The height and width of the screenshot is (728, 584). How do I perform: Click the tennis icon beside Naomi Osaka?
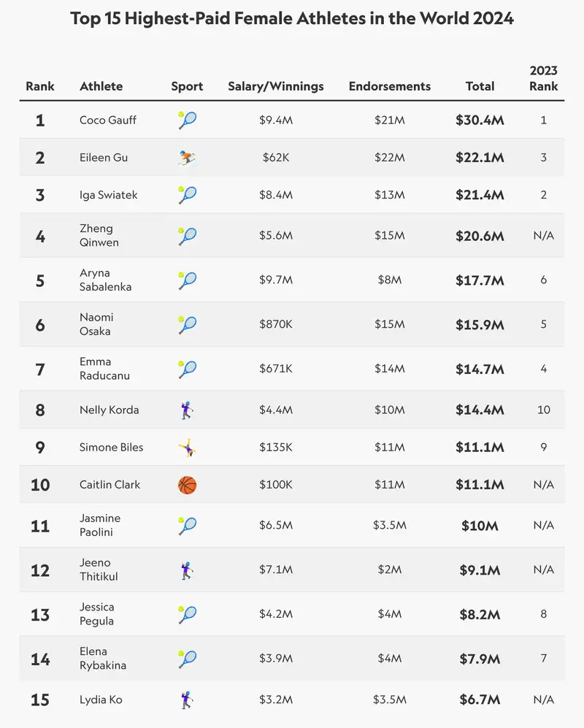188,324
